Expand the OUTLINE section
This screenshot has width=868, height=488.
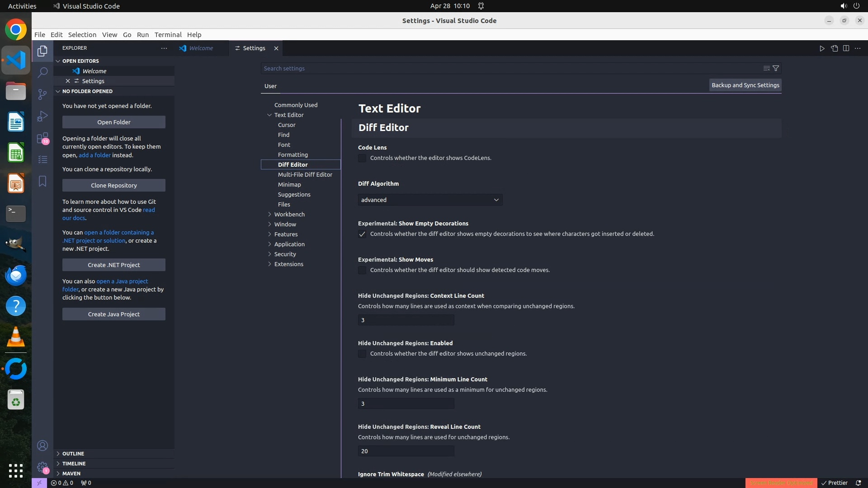pos(73,453)
